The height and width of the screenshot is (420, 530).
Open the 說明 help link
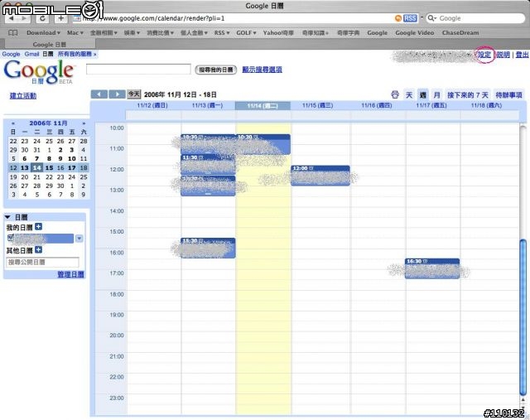click(503, 55)
